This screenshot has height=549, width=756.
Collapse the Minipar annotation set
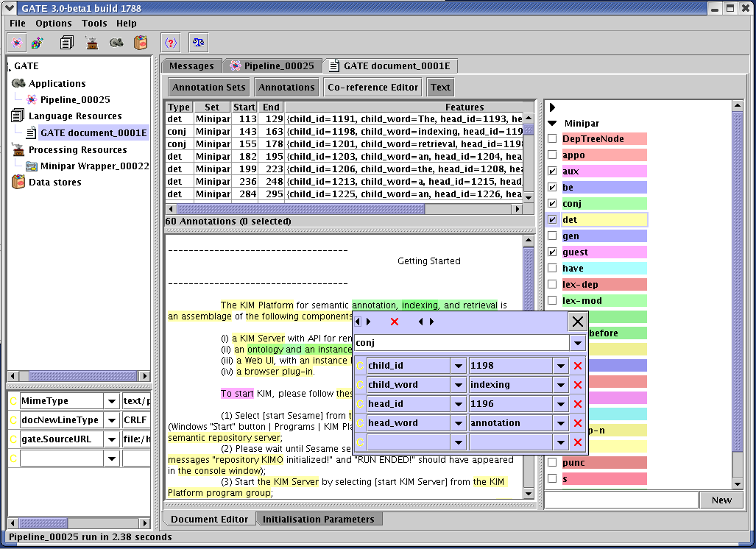(x=553, y=123)
